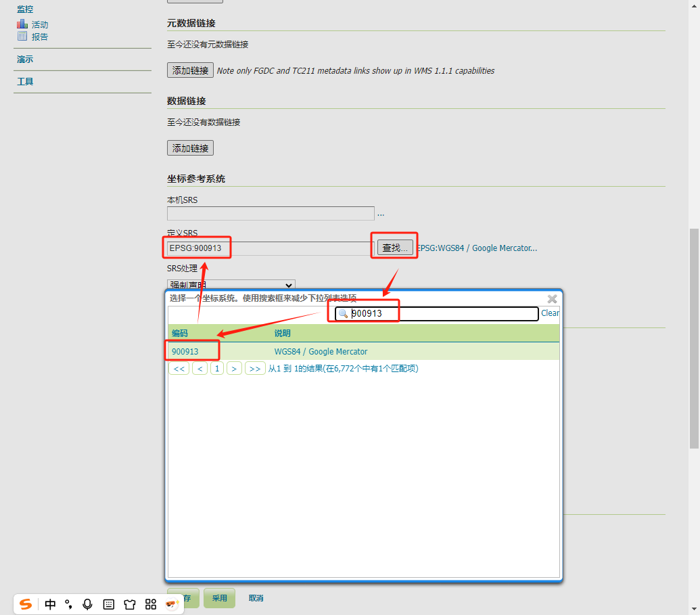Expand the 工具 sidebar section
This screenshot has width=700, height=615.
25,81
